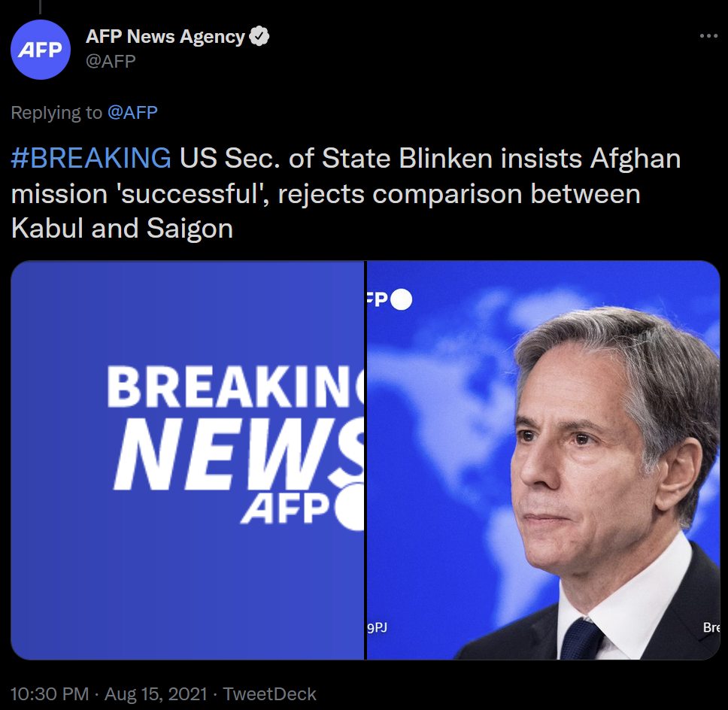Open the #BREAKING hashtag
Image resolution: width=728 pixels, height=710 pixels.
[x=91, y=159]
